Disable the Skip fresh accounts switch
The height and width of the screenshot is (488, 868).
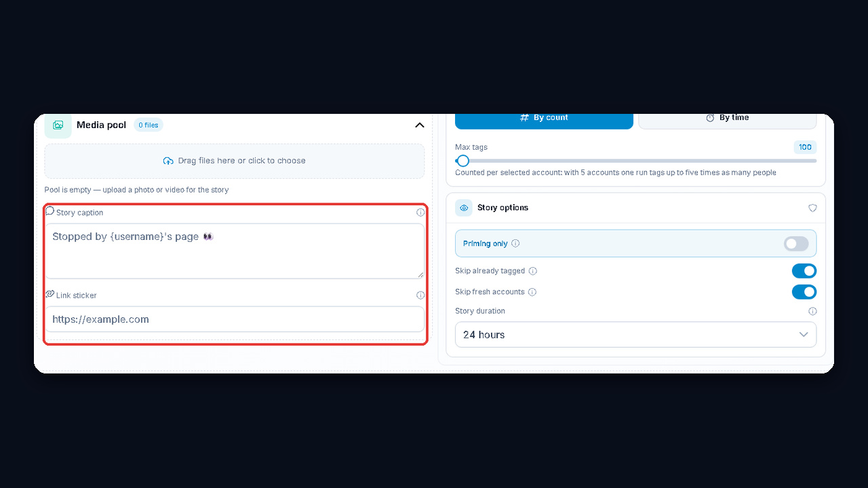(x=804, y=292)
